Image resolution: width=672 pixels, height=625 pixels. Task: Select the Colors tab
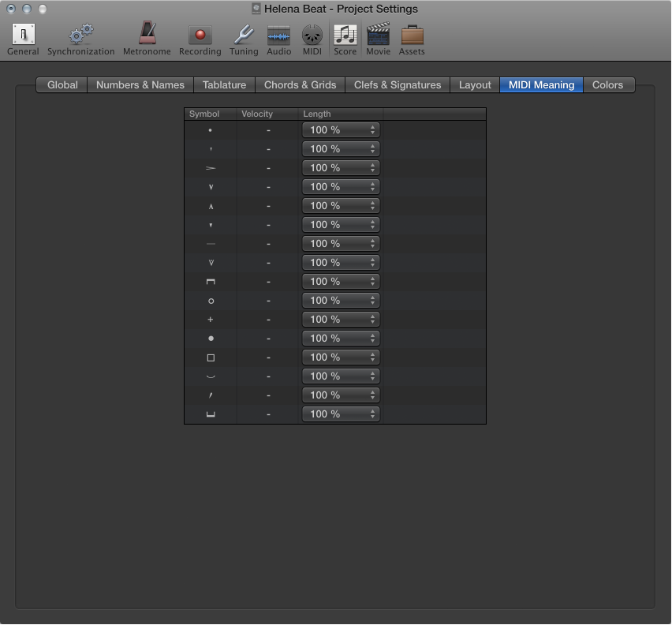coord(608,84)
